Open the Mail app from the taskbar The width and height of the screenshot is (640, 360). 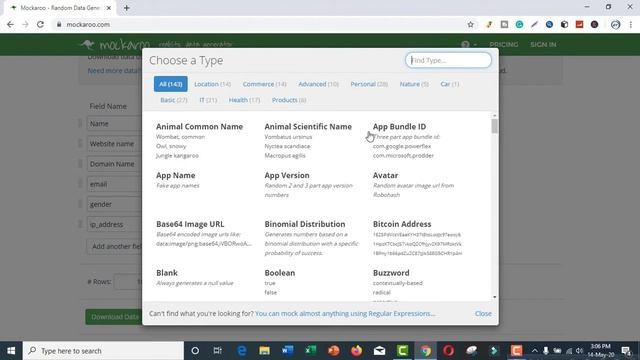[379, 351]
